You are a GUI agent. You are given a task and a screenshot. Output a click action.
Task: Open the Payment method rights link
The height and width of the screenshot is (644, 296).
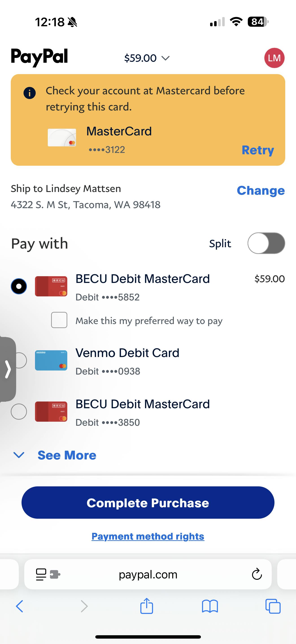148,536
